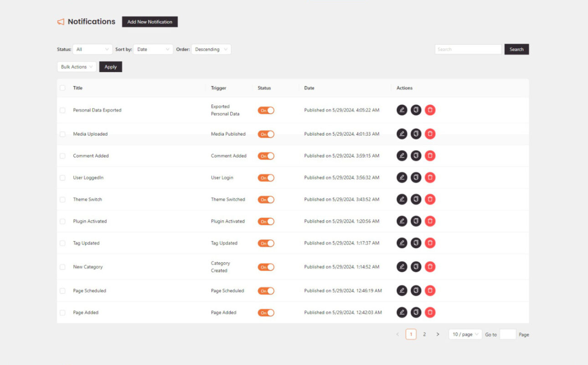Duplicate the Tag Updated notification
Viewport: 588px width, 365px height.
click(x=416, y=243)
